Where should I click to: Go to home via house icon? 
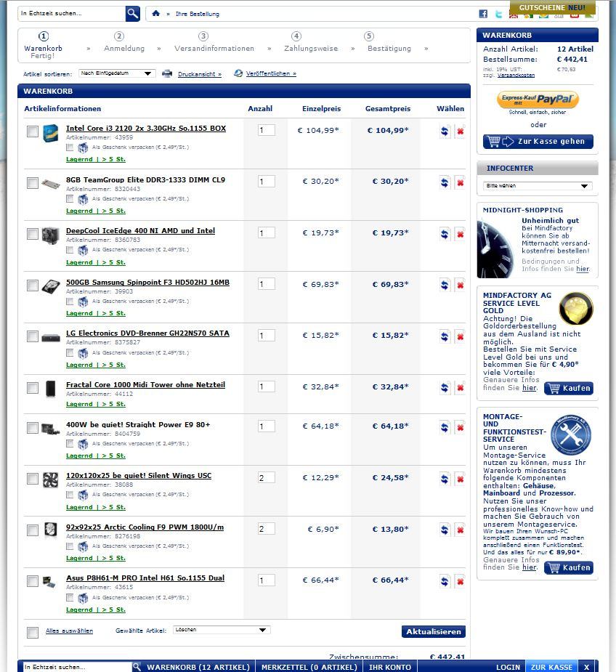pyautogui.click(x=156, y=13)
